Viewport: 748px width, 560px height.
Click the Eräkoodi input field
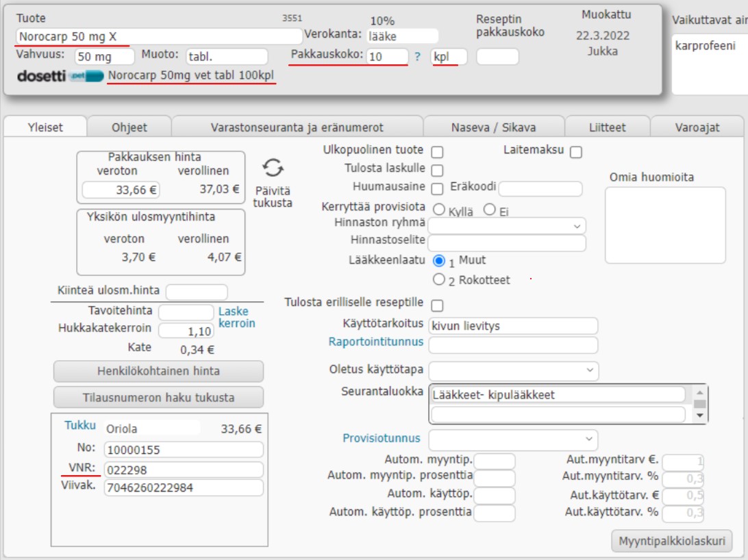(x=540, y=188)
